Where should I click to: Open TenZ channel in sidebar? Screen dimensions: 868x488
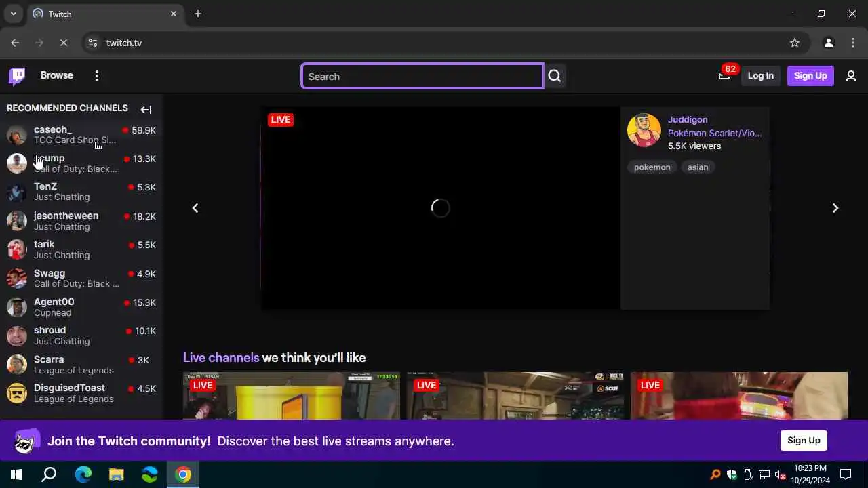tap(81, 192)
